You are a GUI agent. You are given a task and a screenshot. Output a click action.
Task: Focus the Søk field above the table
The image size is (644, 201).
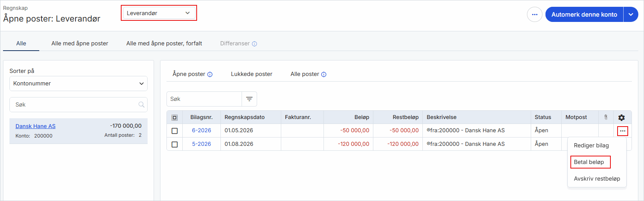(204, 99)
